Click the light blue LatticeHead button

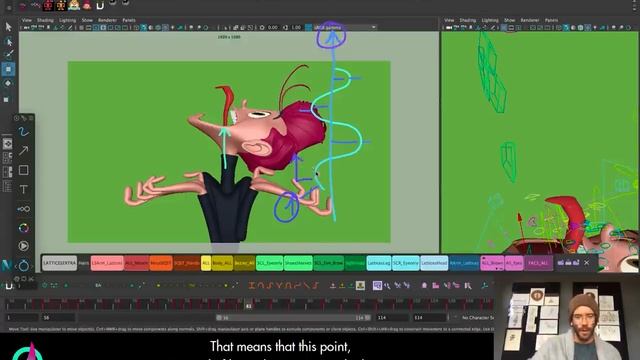434,263
